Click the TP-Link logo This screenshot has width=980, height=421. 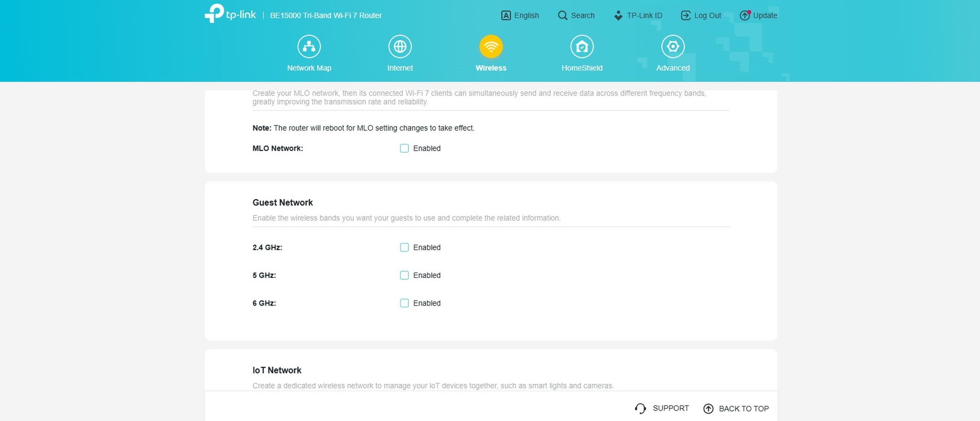coord(230,14)
